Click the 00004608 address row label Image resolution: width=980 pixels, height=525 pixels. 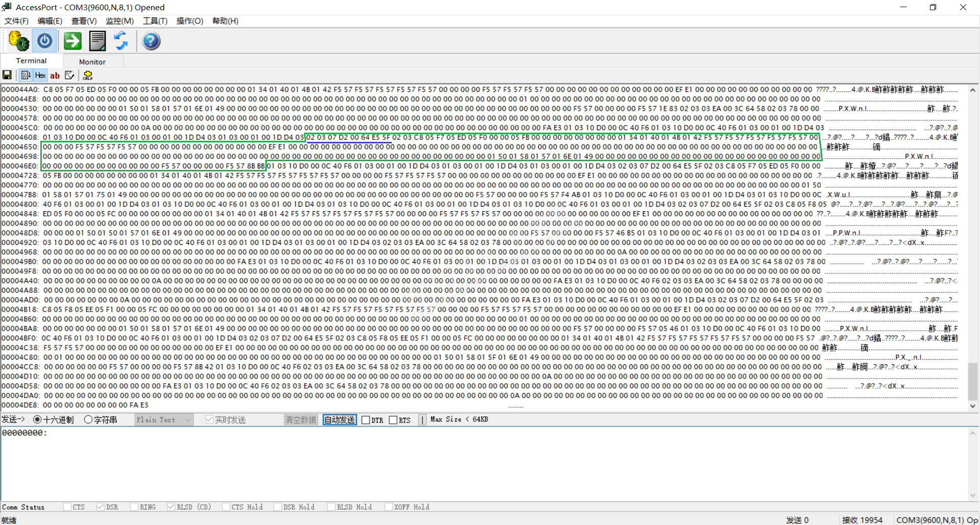click(20, 137)
